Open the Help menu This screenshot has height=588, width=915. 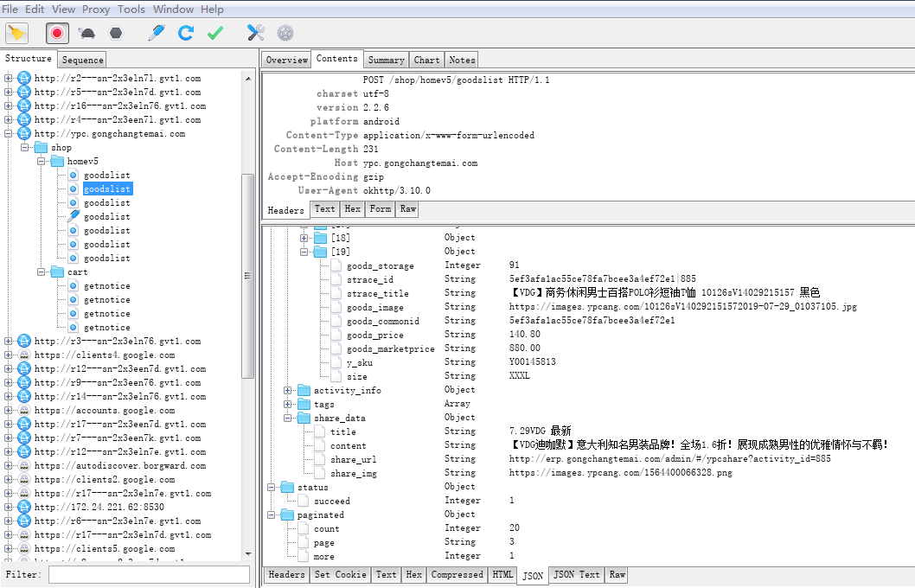tap(213, 10)
